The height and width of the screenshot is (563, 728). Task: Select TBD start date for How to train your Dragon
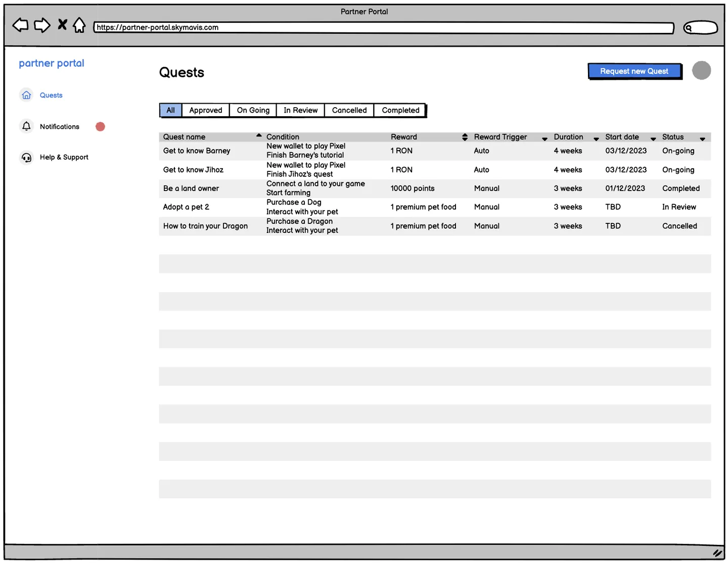click(x=613, y=226)
